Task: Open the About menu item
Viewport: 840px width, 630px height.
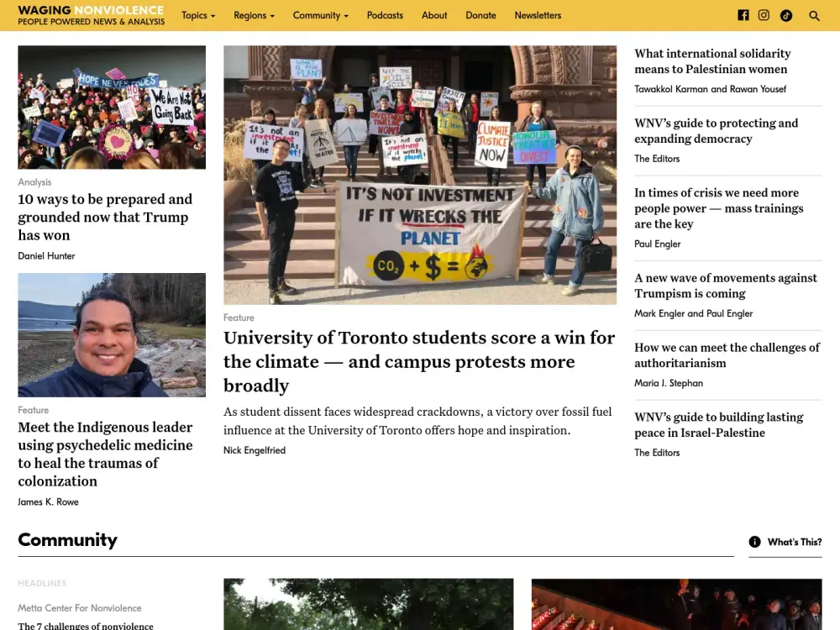Action: click(434, 15)
